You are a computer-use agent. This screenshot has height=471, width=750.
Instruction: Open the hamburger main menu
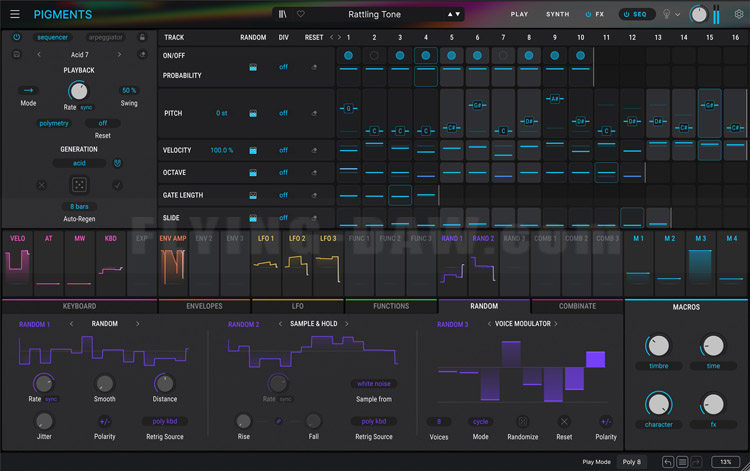15,15
